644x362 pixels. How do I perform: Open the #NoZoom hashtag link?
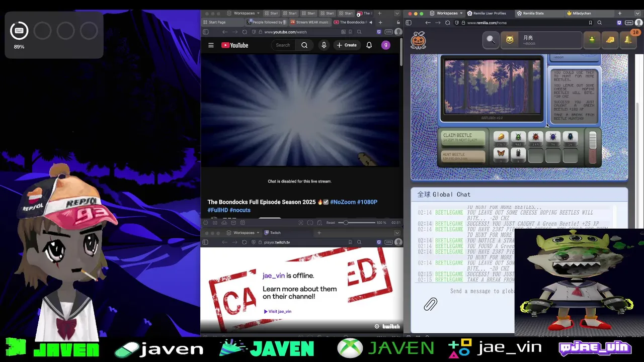[343, 202]
